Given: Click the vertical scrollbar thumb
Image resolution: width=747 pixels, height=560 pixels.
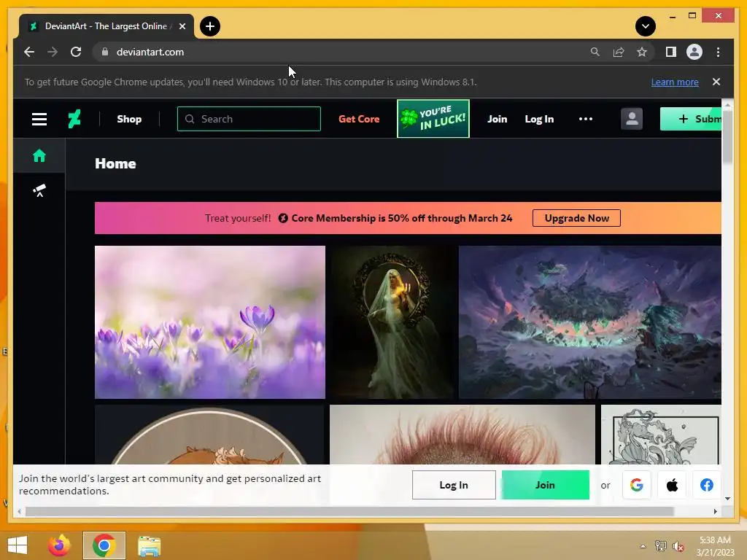Looking at the screenshot, I should [727, 136].
